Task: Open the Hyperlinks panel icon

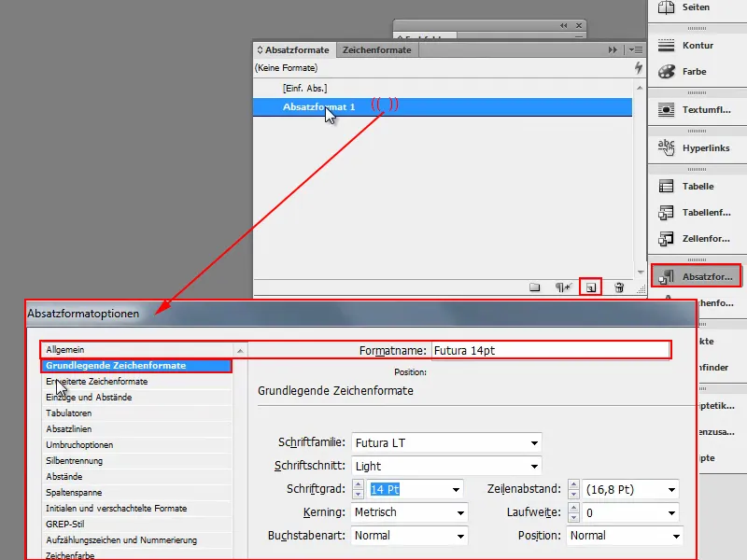Action: 666,147
